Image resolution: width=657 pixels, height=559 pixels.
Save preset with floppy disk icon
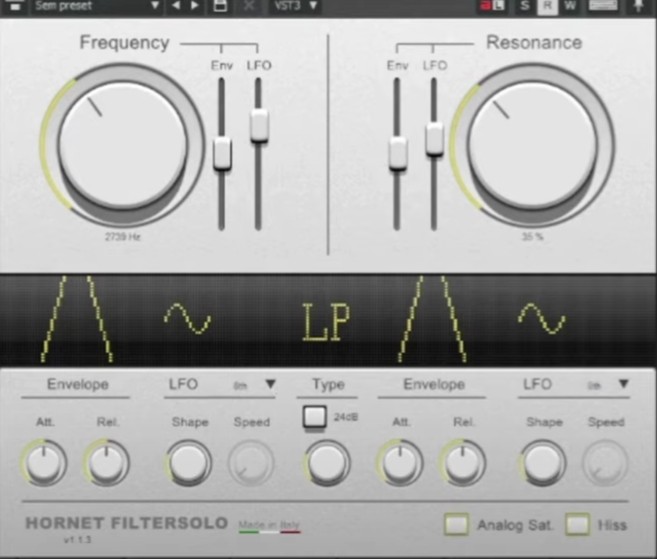click(220, 5)
